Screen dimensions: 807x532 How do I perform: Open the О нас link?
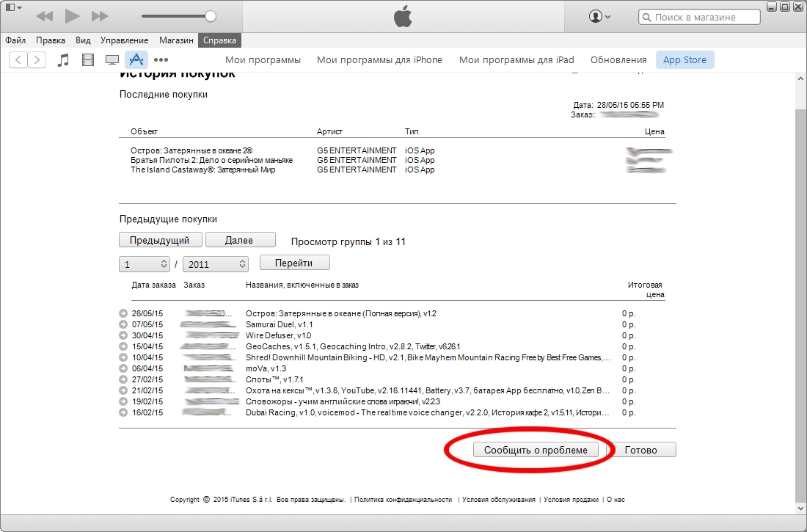[x=616, y=500]
